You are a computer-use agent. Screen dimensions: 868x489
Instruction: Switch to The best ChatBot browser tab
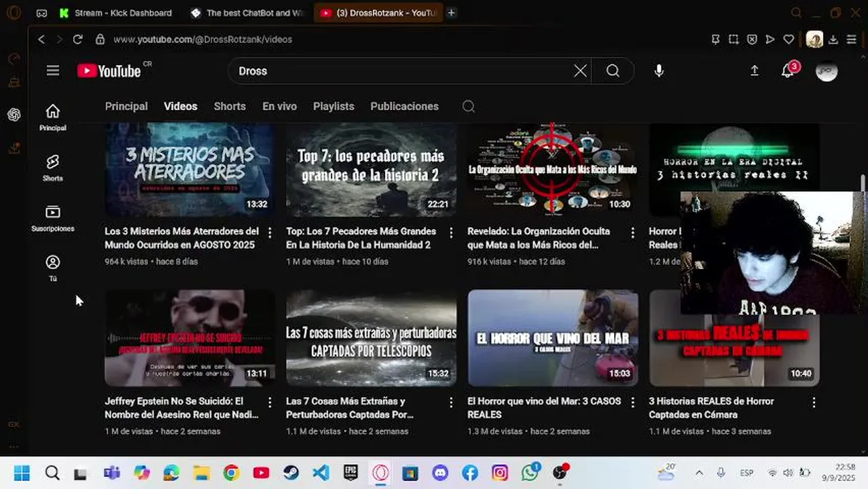(x=249, y=13)
